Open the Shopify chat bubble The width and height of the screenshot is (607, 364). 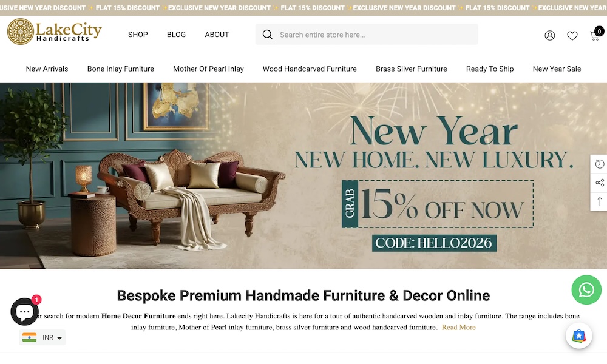(24, 311)
